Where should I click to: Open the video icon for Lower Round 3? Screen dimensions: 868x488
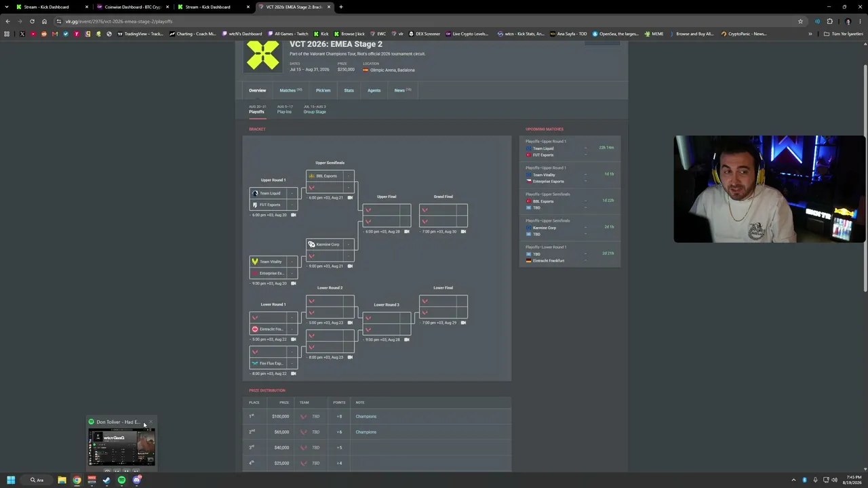coord(407,340)
